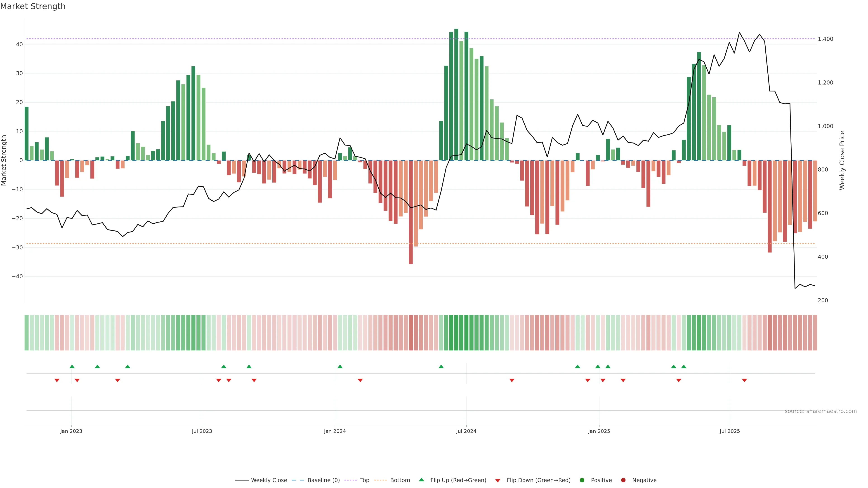The width and height of the screenshot is (868, 488).
Task: Click the 1,400 label on the right axis
Action: [825, 39]
